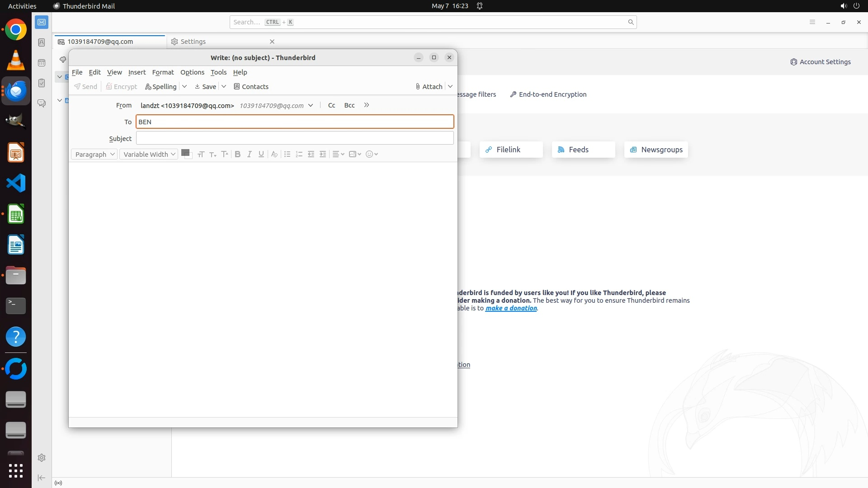Click the text color swatch

click(184, 153)
